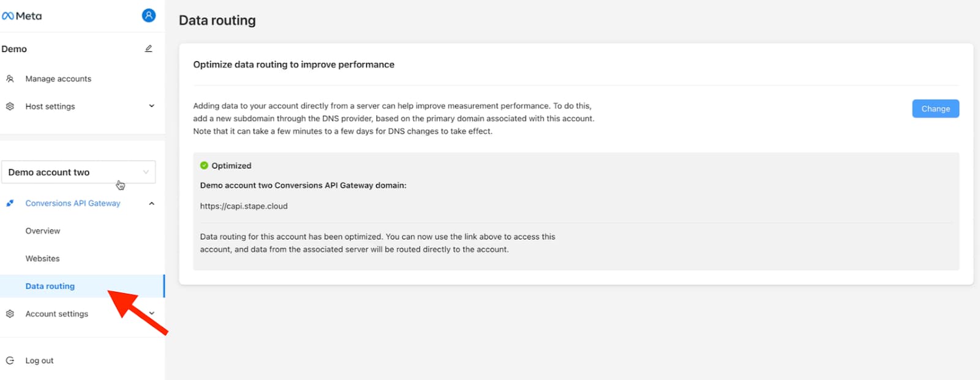Click the Optimize data routing section title
Screen dimensions: 980x380
(294, 64)
